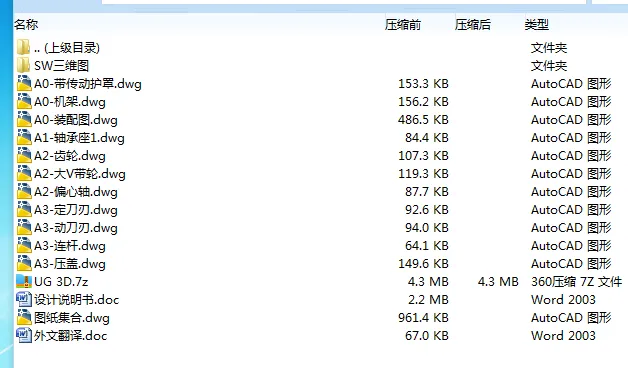Click the A0-带传动护罩.dwg file icon
This screenshot has height=368, width=628.
pos(24,84)
